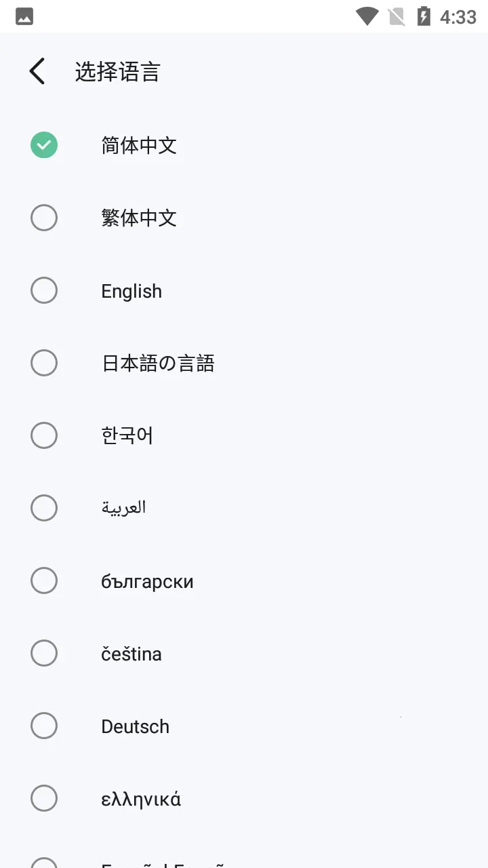Open the gallery icon in the status bar
This screenshot has width=488, height=868.
(24, 16)
